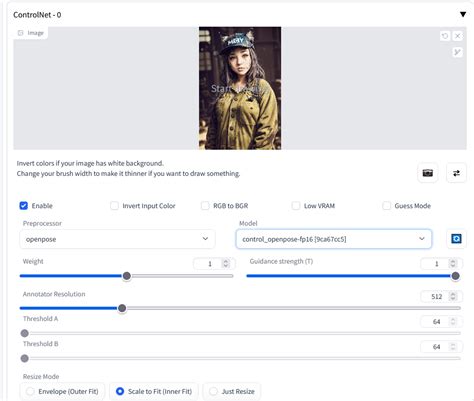This screenshot has height=401, width=474.
Task: Uncheck the Enable checkbox
Action: click(24, 206)
